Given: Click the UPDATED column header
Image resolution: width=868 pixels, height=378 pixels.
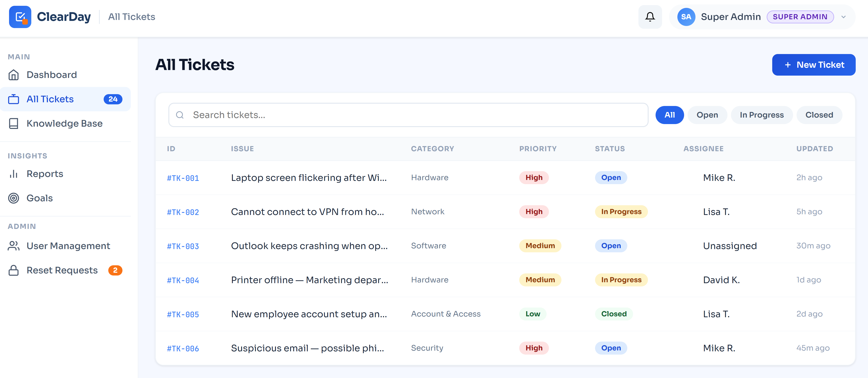Looking at the screenshot, I should (814, 149).
